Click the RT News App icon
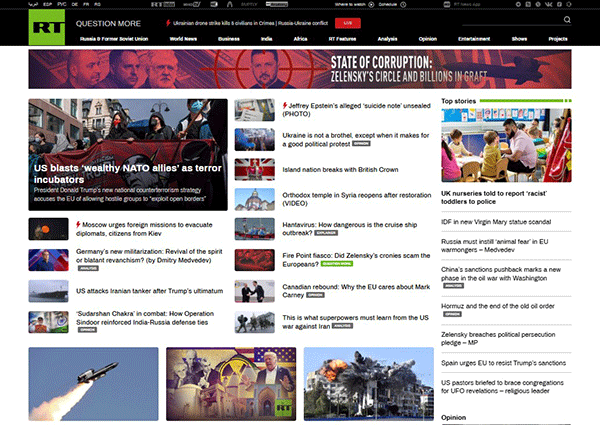 [447, 5]
